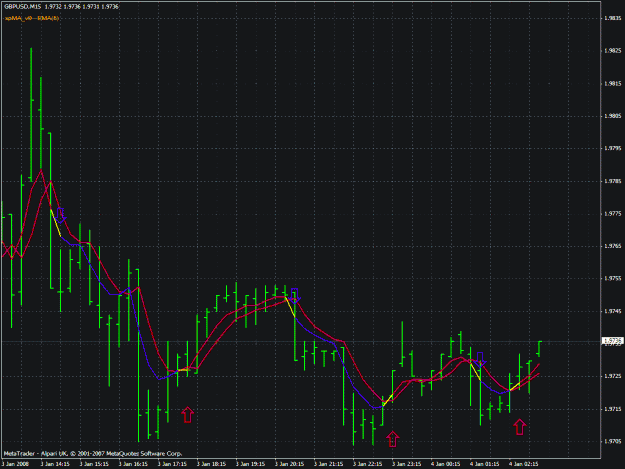Screen dimensions: 625x469
Task: Click the 1.9765 price axis label
Action: tap(613, 246)
